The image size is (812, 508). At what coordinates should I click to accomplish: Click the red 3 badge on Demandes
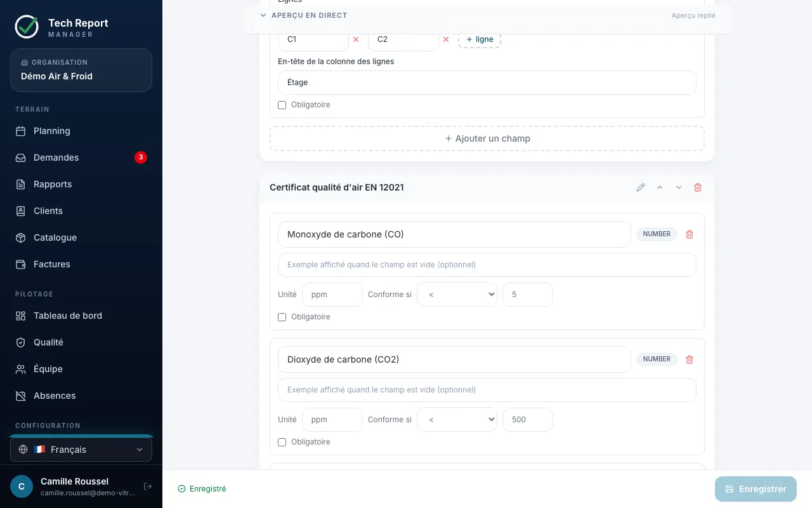pos(141,157)
